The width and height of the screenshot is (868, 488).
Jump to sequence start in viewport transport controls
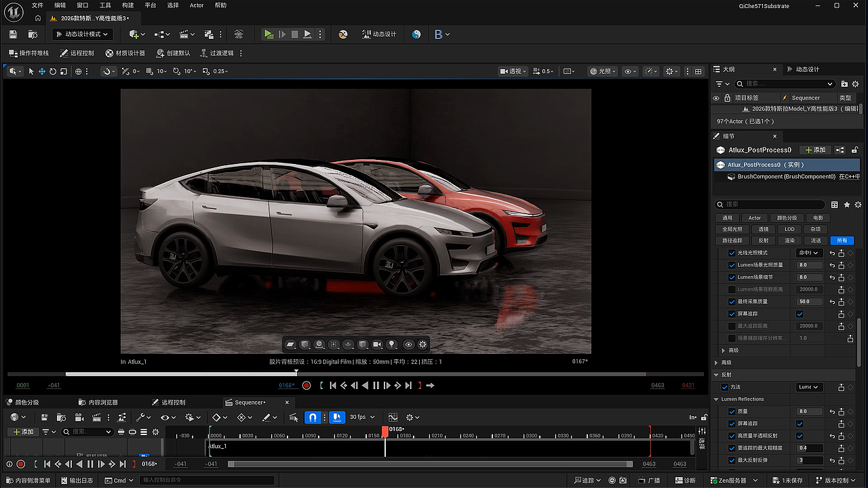click(333, 386)
